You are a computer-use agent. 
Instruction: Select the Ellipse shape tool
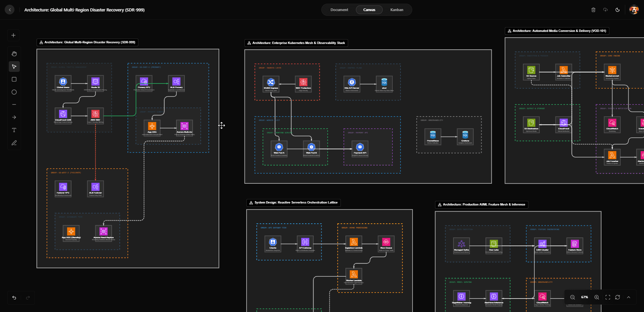[14, 92]
